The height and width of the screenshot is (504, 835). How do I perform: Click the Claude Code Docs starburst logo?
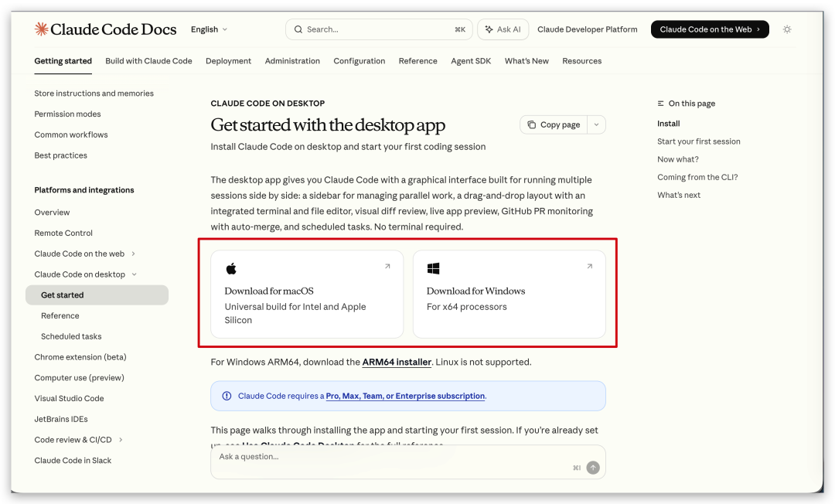pos(41,29)
